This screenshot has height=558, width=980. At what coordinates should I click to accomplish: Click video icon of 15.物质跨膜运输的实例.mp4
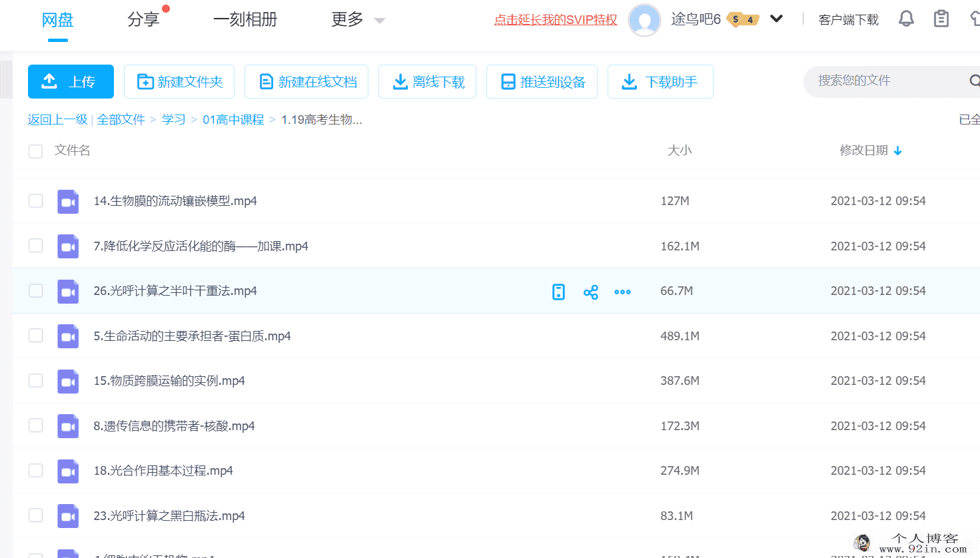point(68,381)
